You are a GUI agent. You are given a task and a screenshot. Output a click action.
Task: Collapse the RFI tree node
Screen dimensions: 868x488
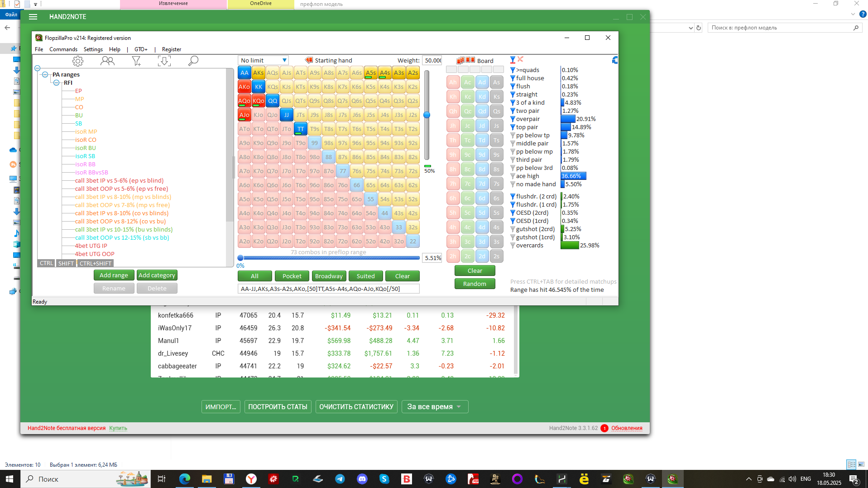point(56,83)
